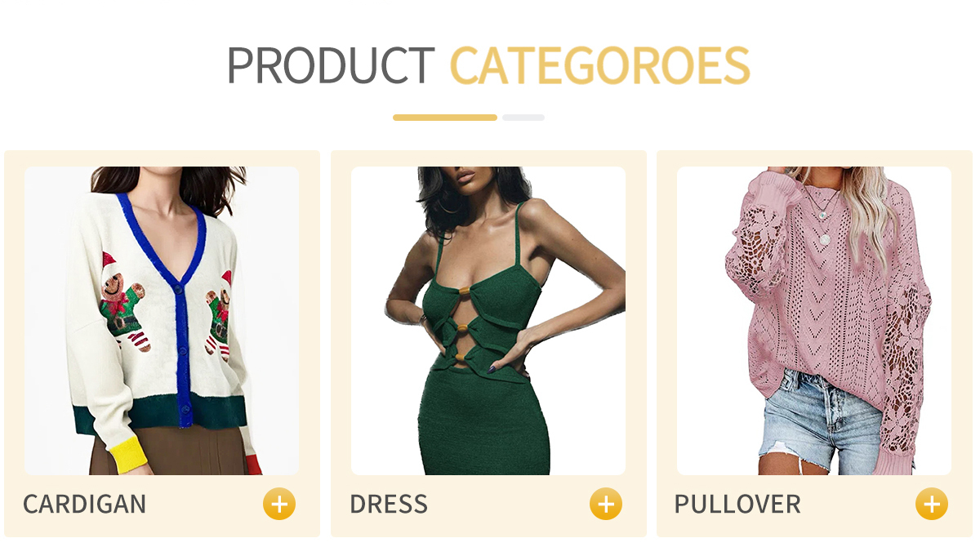This screenshot has height=556, width=980.
Task: Select the CARDIGAN category label
Action: (84, 504)
